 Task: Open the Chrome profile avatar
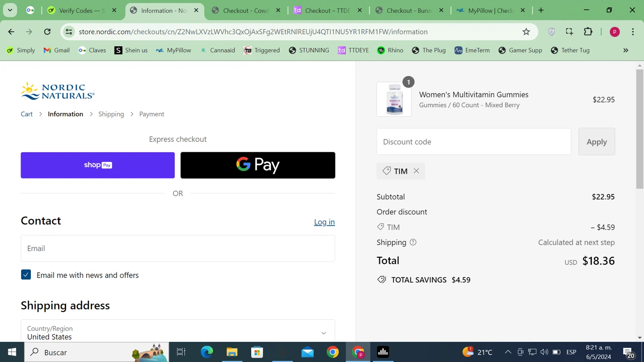pyautogui.click(x=615, y=32)
